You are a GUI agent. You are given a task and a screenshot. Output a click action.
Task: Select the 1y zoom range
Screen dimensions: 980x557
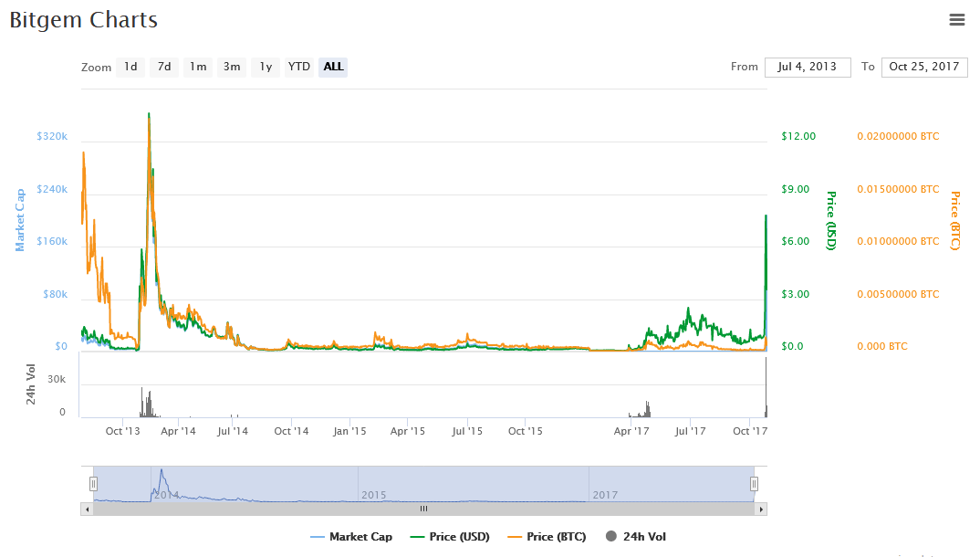coord(266,67)
